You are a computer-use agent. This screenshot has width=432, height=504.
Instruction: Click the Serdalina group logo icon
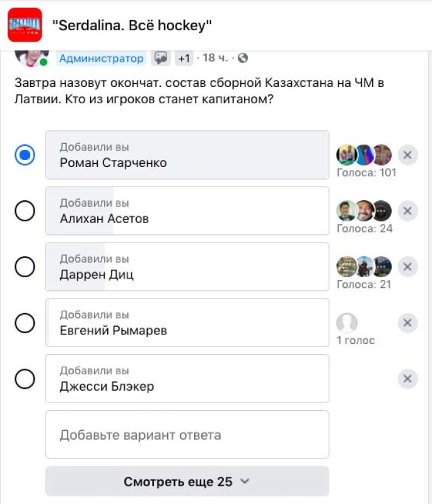25,25
